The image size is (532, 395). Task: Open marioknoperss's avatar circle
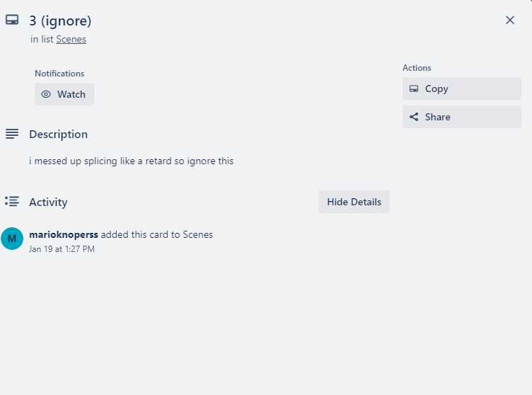tap(12, 239)
